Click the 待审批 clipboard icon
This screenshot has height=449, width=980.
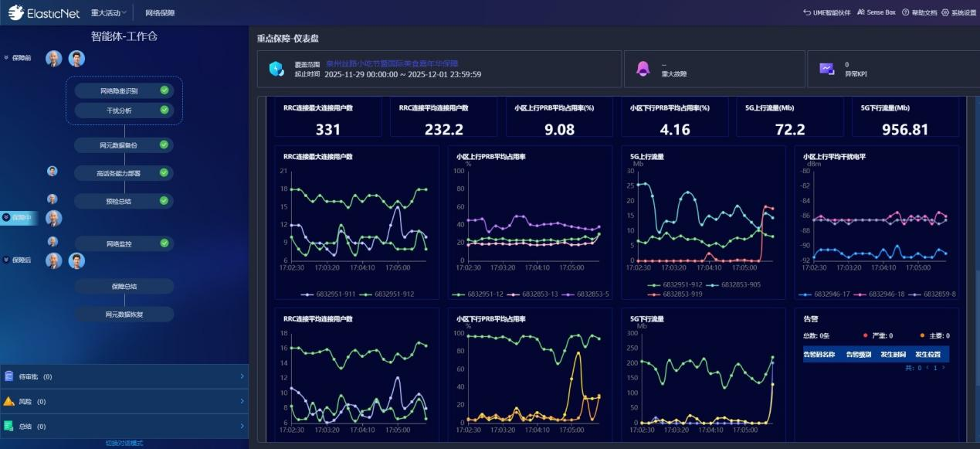click(x=8, y=376)
